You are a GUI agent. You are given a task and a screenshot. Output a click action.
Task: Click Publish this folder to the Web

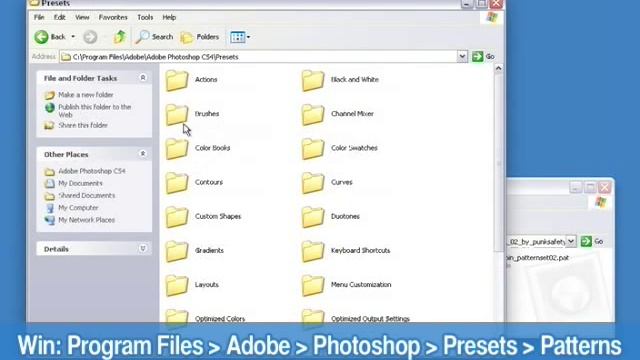point(94,111)
